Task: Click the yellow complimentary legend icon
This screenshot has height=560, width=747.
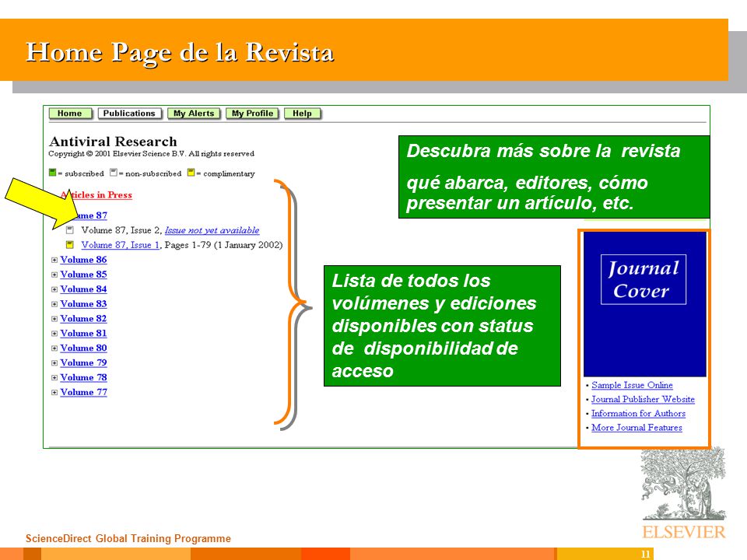Action: [x=191, y=173]
